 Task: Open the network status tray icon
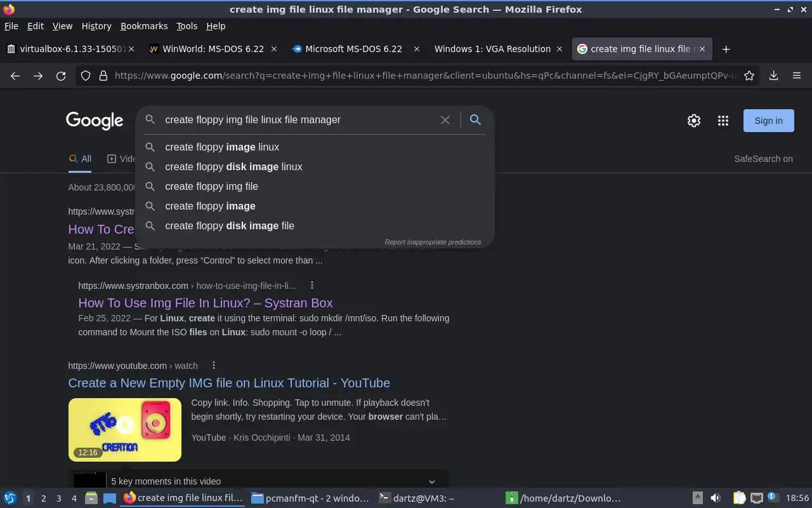(x=757, y=498)
